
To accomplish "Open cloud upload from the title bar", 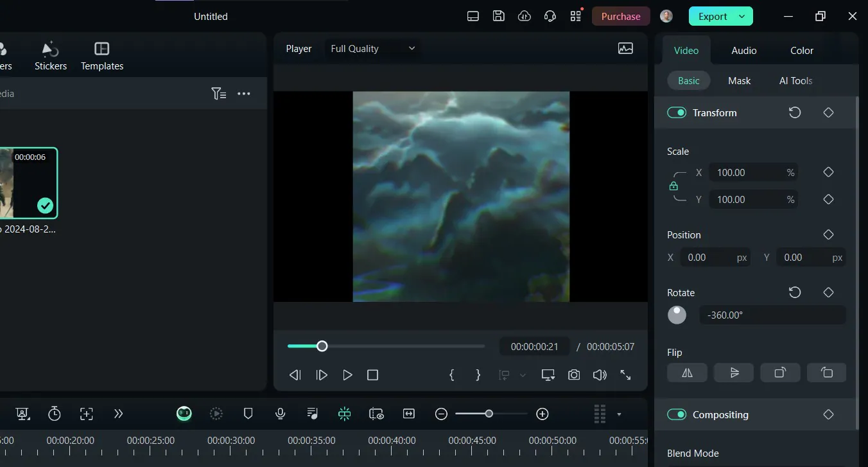I will click(x=525, y=16).
